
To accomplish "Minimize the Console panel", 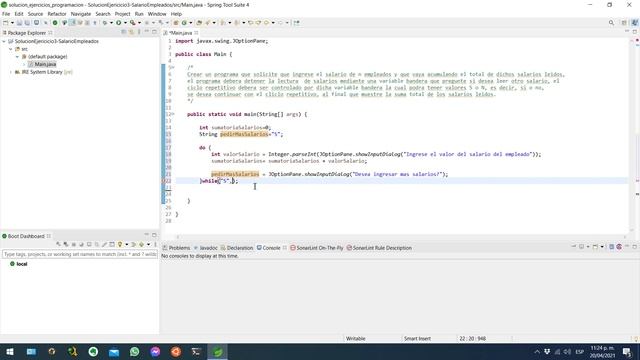I will 627,247.
